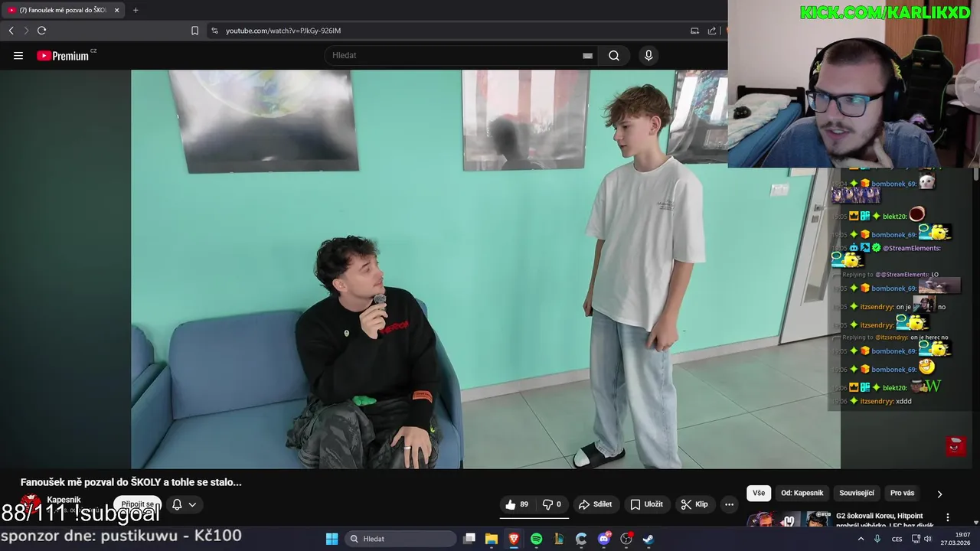980x551 pixels.
Task: Open more actions three-dot menu
Action: (x=729, y=504)
